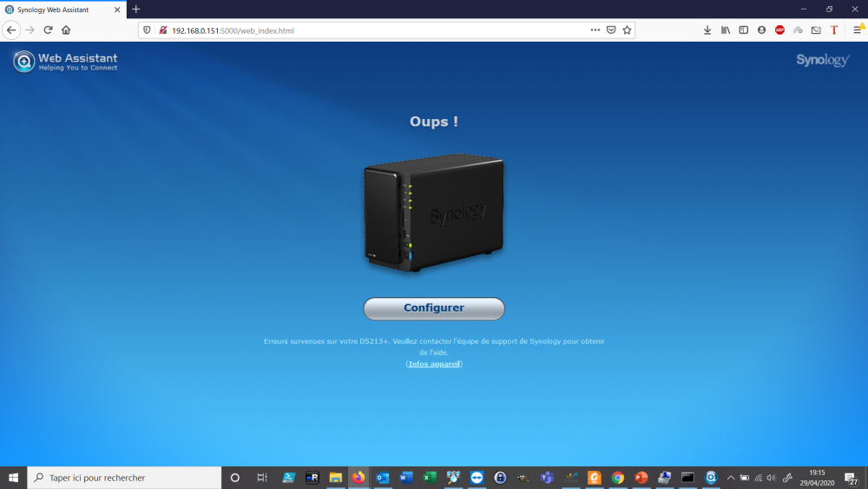Viewport: 868px width, 489px height.
Task: Open Cortana from the taskbar
Action: (x=234, y=478)
